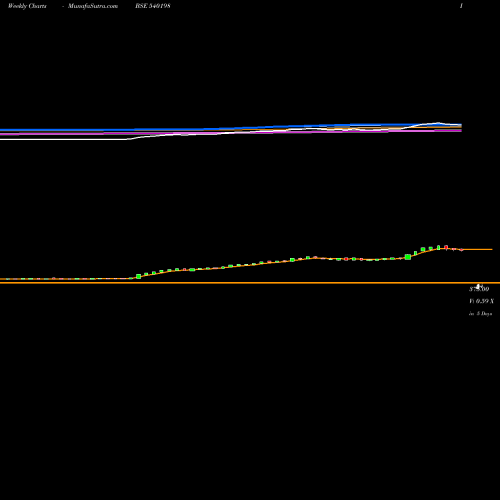Screen dimensions: 500x500
Task: Click the first large green breakout candle
Action: coord(138,276)
